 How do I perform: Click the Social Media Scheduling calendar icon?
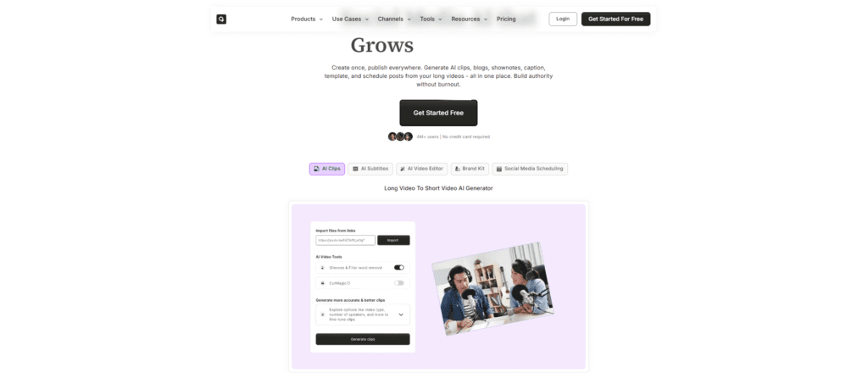tap(498, 169)
